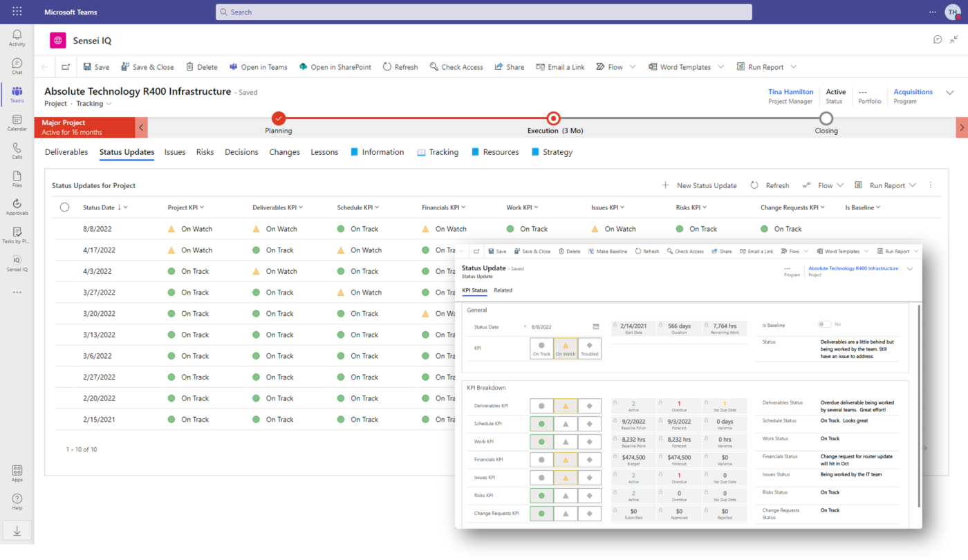Screen dimensions: 968x560
Task: Open Calls in the Teams sidebar
Action: pyautogui.click(x=17, y=151)
